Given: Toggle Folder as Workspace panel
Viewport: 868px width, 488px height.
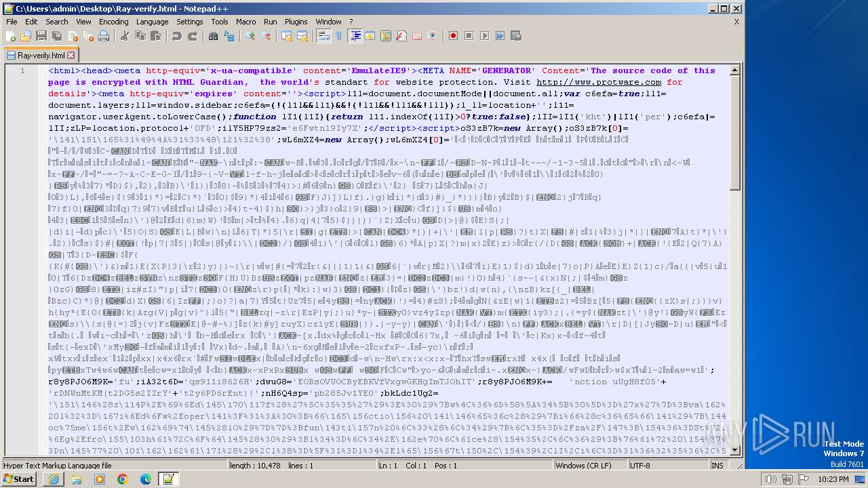Looking at the screenshot, I should [416, 36].
